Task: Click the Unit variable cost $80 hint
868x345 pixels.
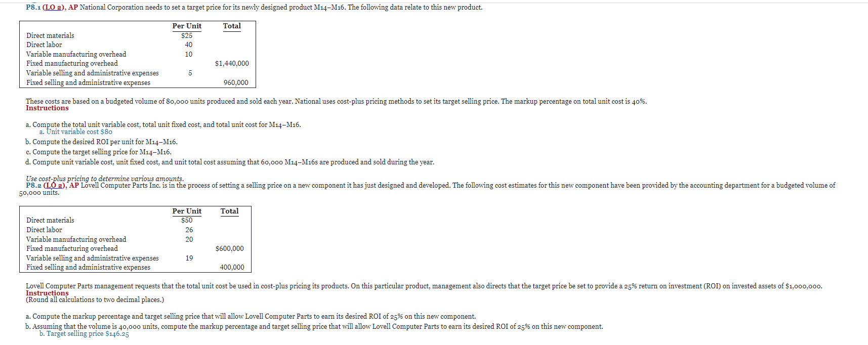Action: coord(76,132)
